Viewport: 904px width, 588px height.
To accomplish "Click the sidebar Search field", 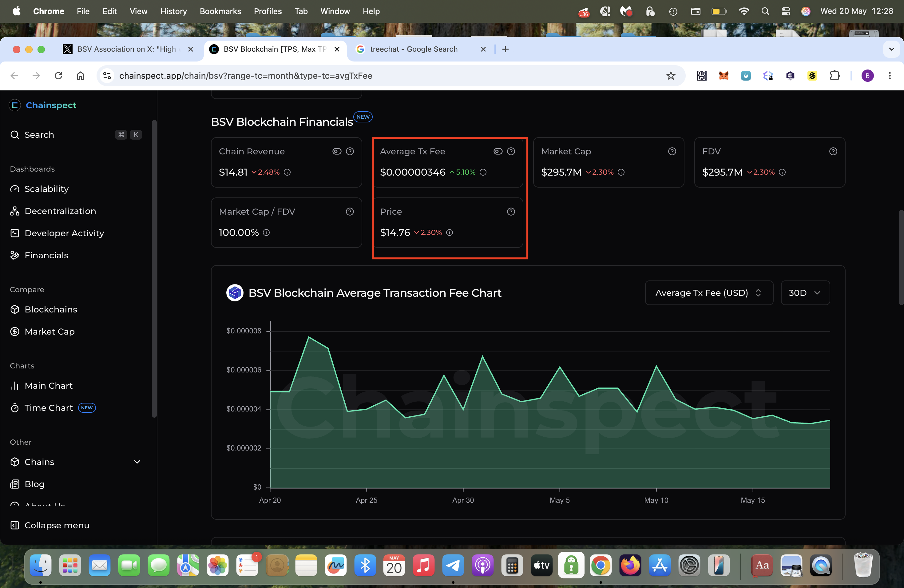I will [76, 134].
